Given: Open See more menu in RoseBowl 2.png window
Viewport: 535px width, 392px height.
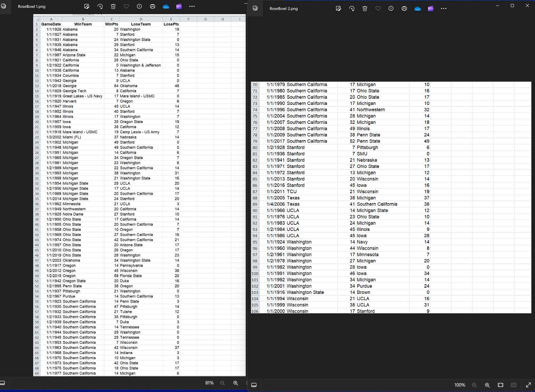Looking at the screenshot, I should [444, 9].
